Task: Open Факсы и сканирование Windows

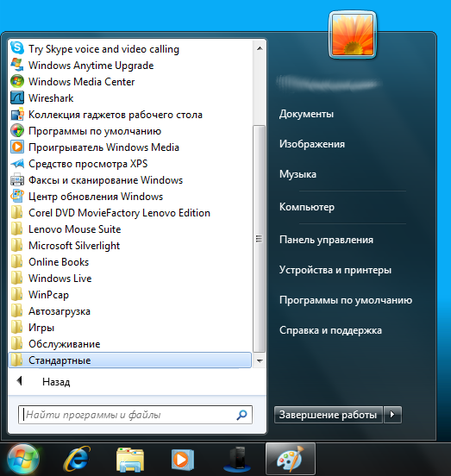Action: click(x=130, y=180)
